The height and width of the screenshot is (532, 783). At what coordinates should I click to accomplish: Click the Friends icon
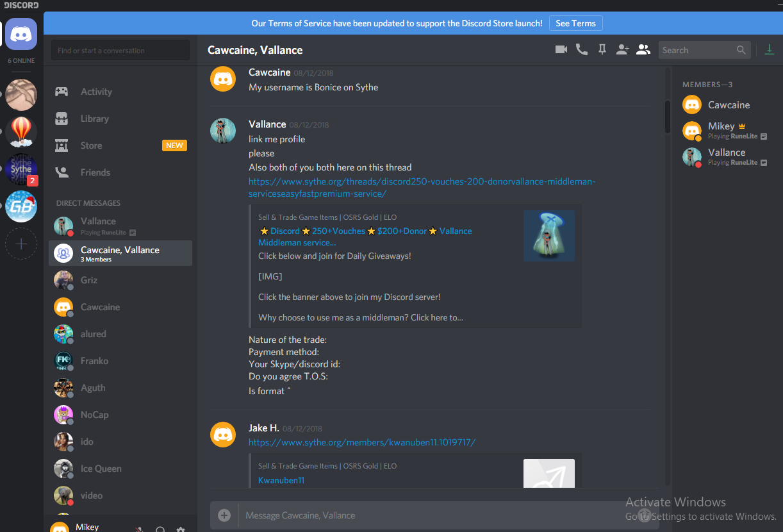pyautogui.click(x=62, y=172)
